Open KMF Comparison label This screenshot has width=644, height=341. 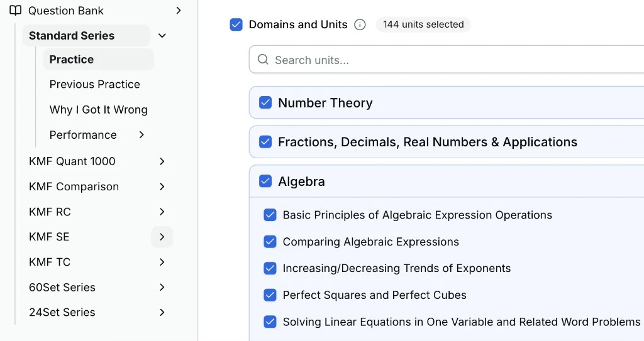74,187
